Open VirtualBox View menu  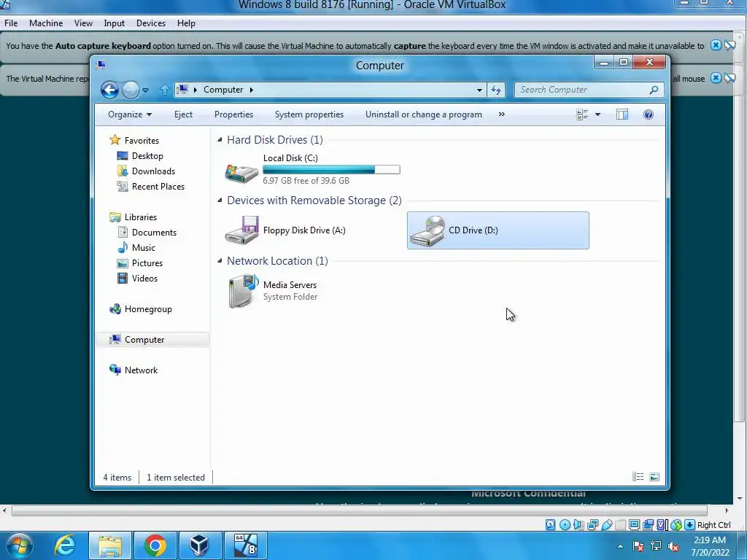tap(83, 23)
